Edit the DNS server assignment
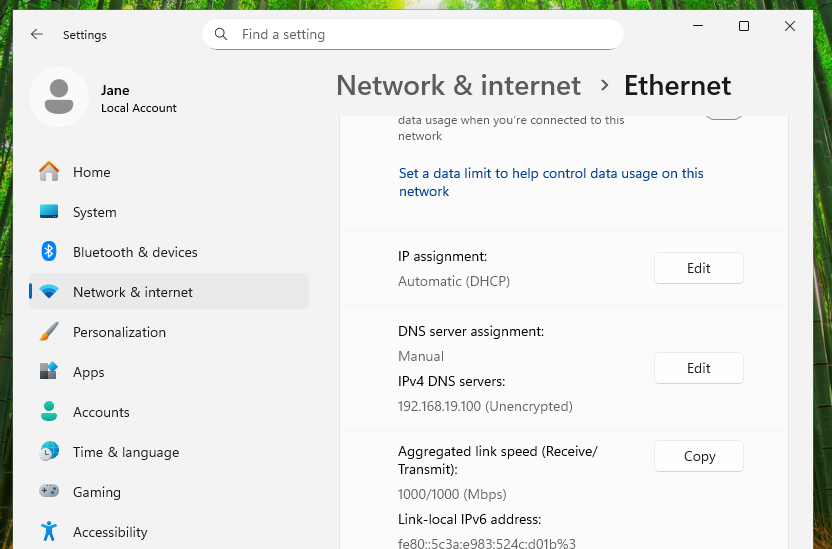Viewport: 832px width, 549px height. 698,368
